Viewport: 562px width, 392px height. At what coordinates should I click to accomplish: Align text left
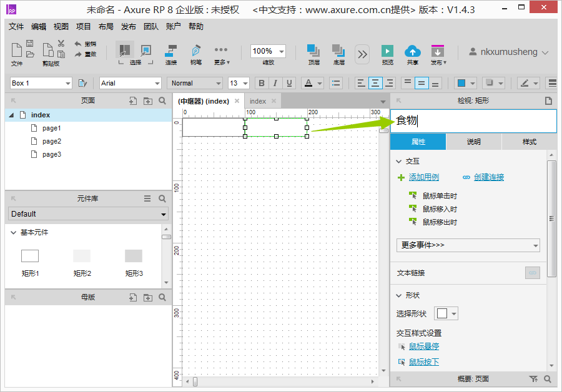362,83
